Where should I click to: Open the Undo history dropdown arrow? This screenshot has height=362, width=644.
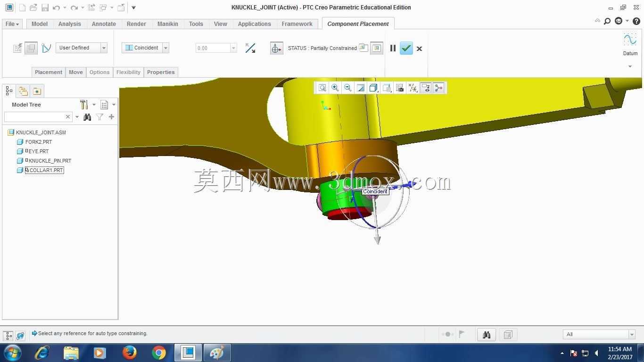pyautogui.click(x=65, y=8)
